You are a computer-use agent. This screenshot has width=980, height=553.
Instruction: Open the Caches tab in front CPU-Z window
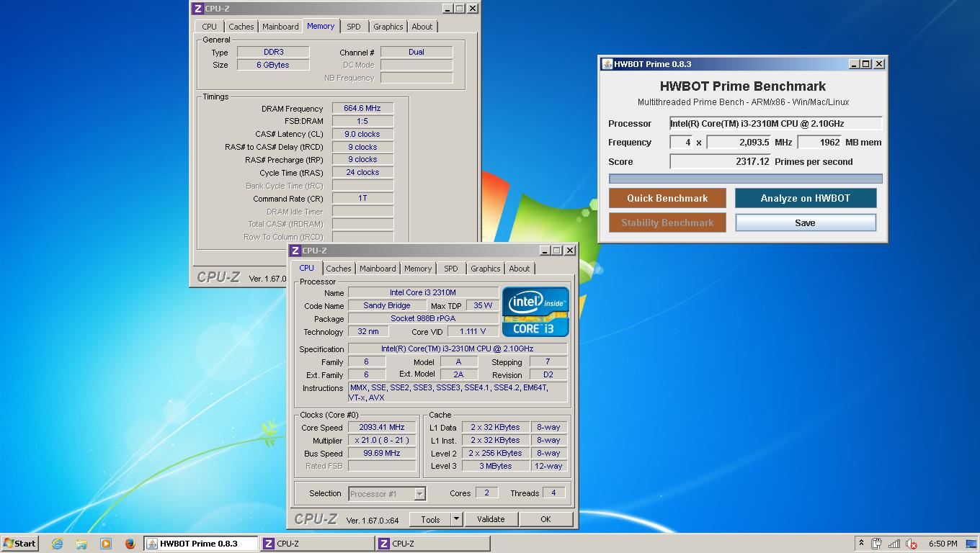pyautogui.click(x=339, y=269)
